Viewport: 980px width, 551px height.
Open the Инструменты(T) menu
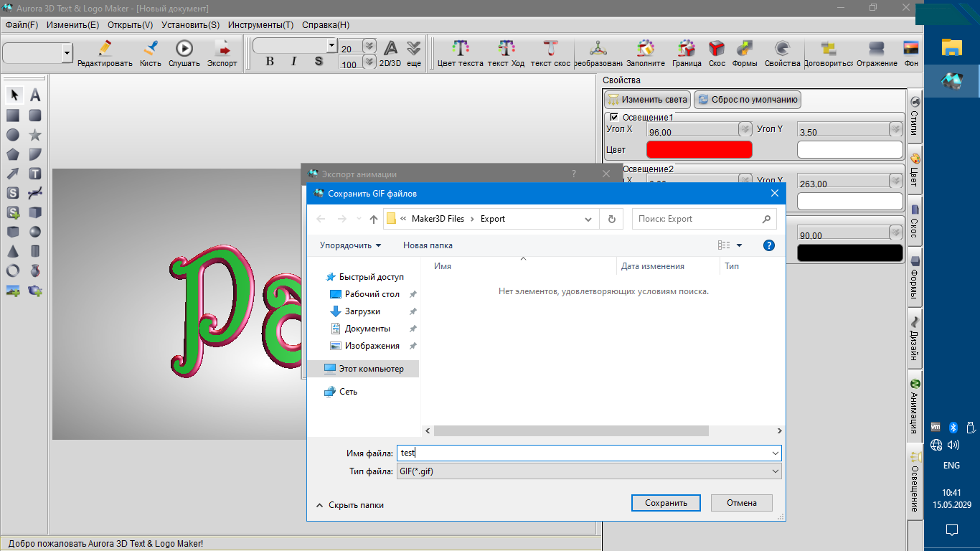click(260, 24)
